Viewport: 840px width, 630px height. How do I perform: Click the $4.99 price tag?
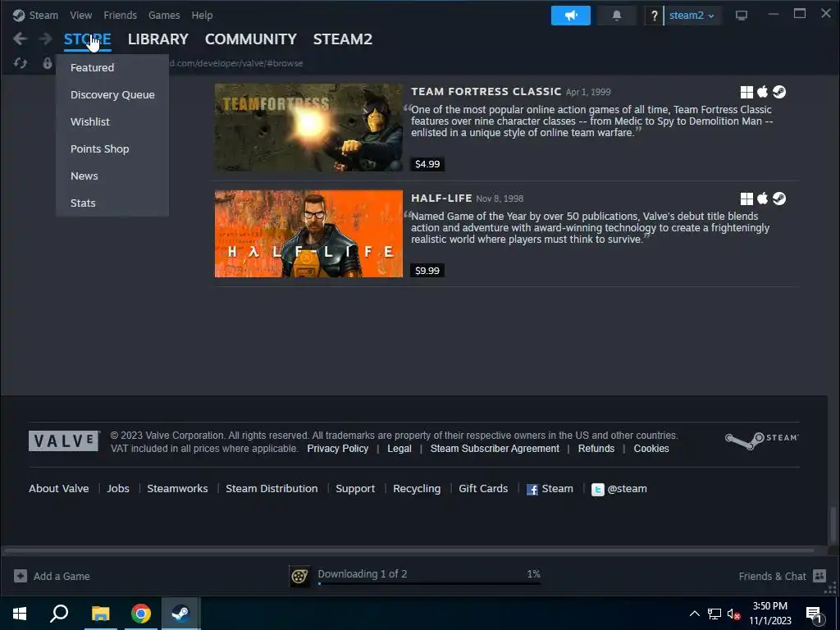pyautogui.click(x=427, y=164)
